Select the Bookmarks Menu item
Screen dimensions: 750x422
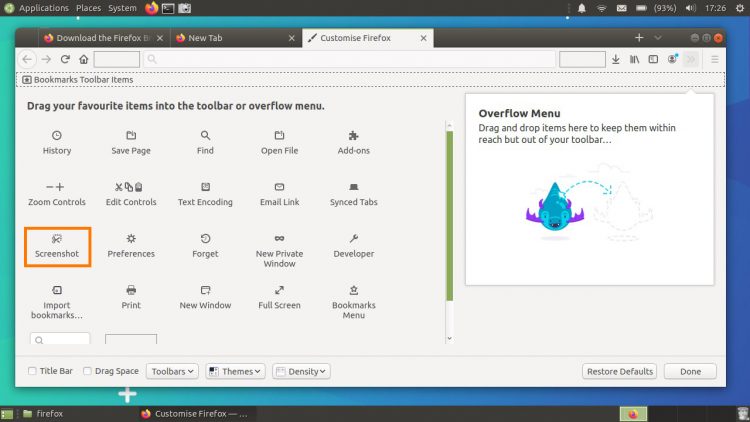(x=353, y=303)
